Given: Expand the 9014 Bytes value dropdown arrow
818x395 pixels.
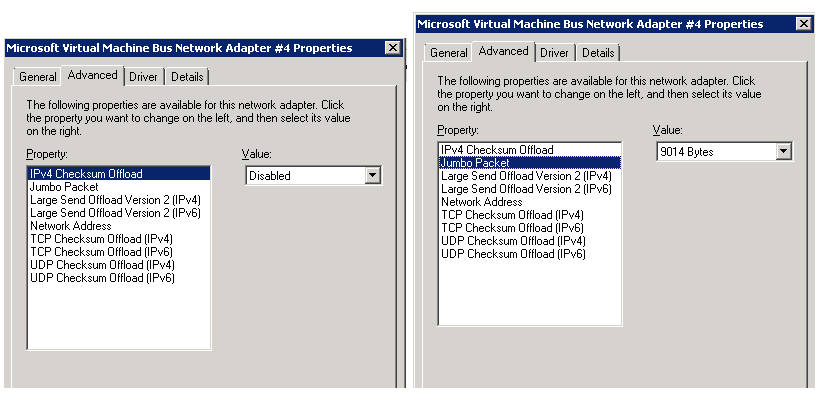Looking at the screenshot, I should coord(783,152).
